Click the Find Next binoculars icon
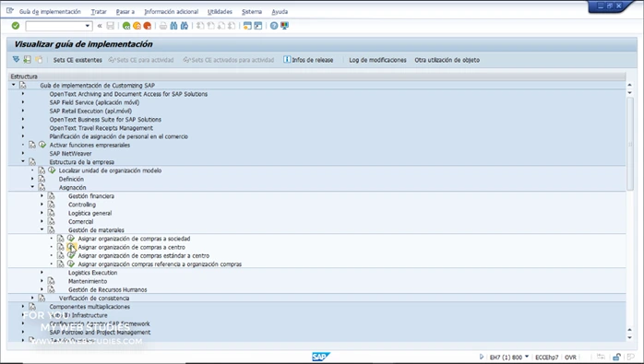644x364 pixels. pyautogui.click(x=185, y=26)
